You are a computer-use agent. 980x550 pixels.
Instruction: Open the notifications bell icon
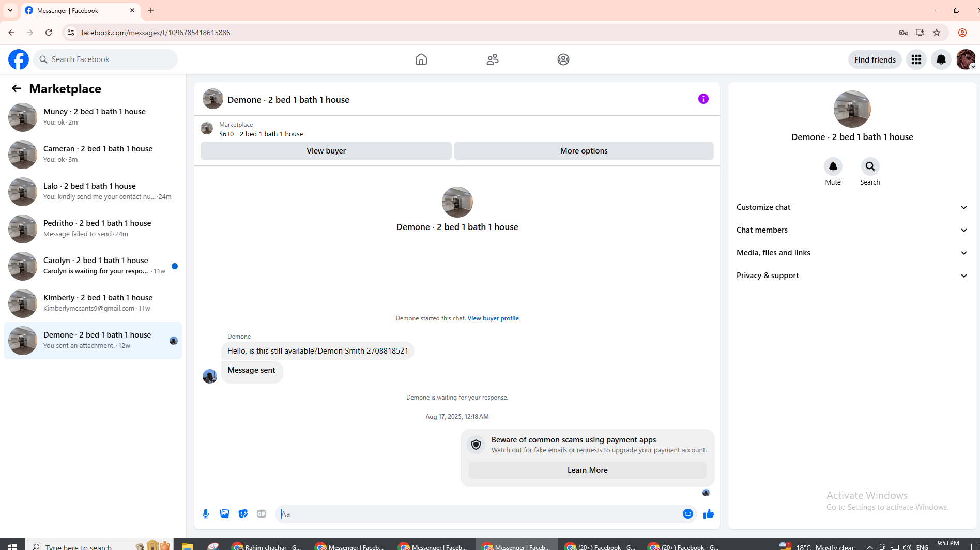(x=941, y=59)
